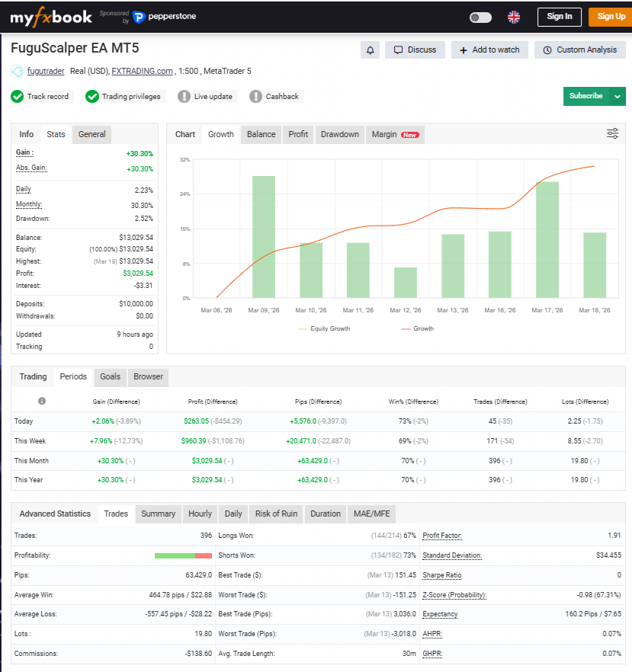Open the FXTRADING.com broker link
This screenshot has width=632, height=672.
point(143,71)
